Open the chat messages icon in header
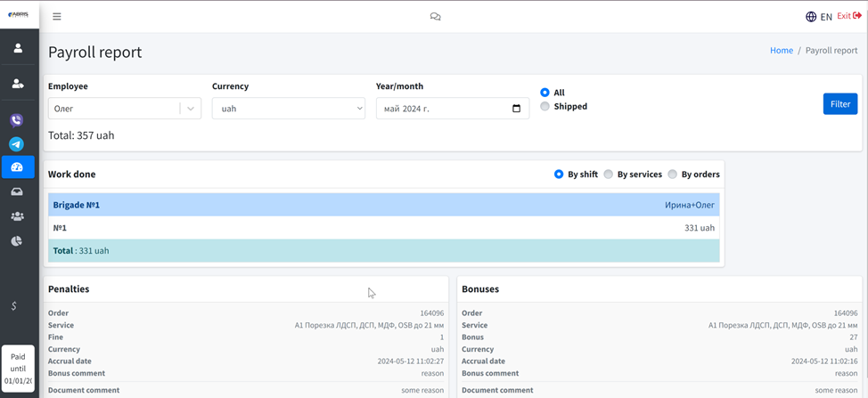Image resolution: width=868 pixels, height=398 pixels. [x=435, y=16]
